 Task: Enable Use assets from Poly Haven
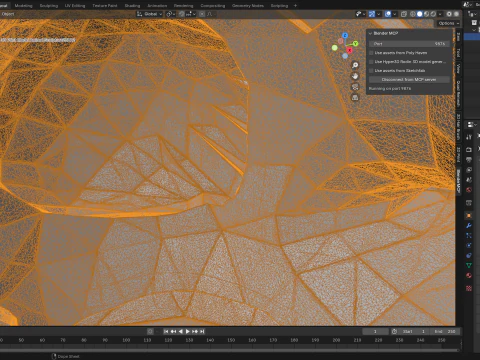(371, 53)
